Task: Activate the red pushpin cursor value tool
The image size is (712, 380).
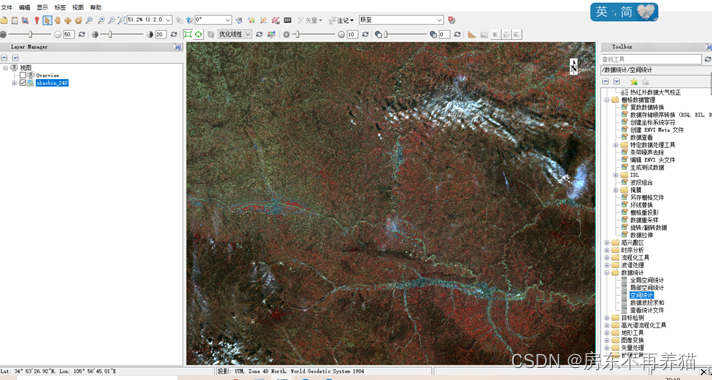Action: (37, 20)
